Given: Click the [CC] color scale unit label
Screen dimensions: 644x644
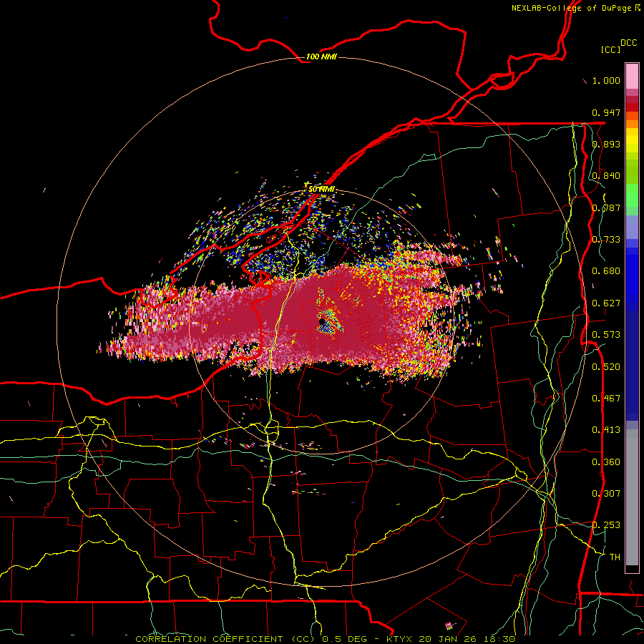Looking at the screenshot, I should click(610, 49).
